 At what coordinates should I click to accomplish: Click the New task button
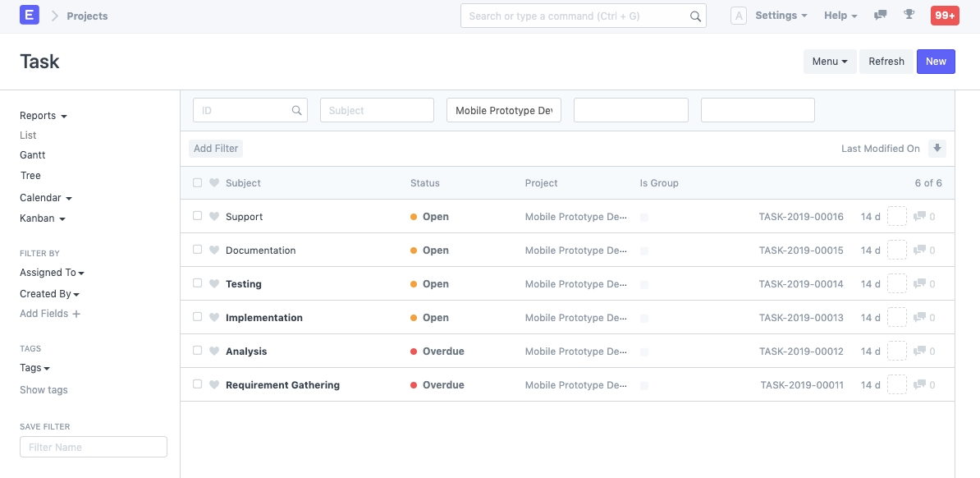coord(936,62)
